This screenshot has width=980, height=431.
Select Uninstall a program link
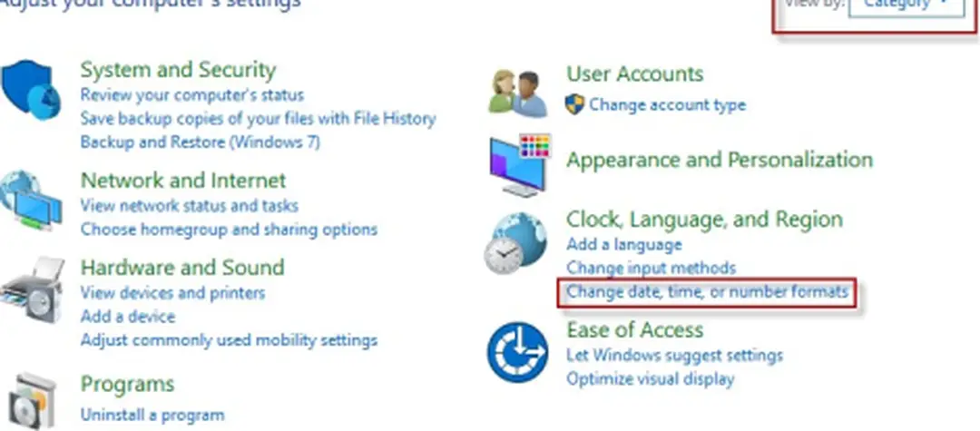point(152,416)
